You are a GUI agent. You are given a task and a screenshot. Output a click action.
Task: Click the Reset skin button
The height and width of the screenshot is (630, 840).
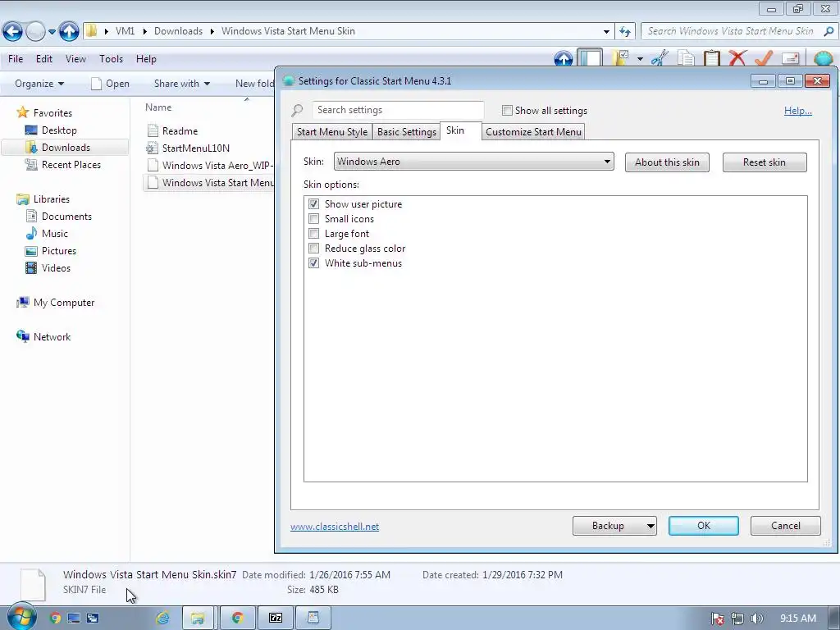coord(764,162)
